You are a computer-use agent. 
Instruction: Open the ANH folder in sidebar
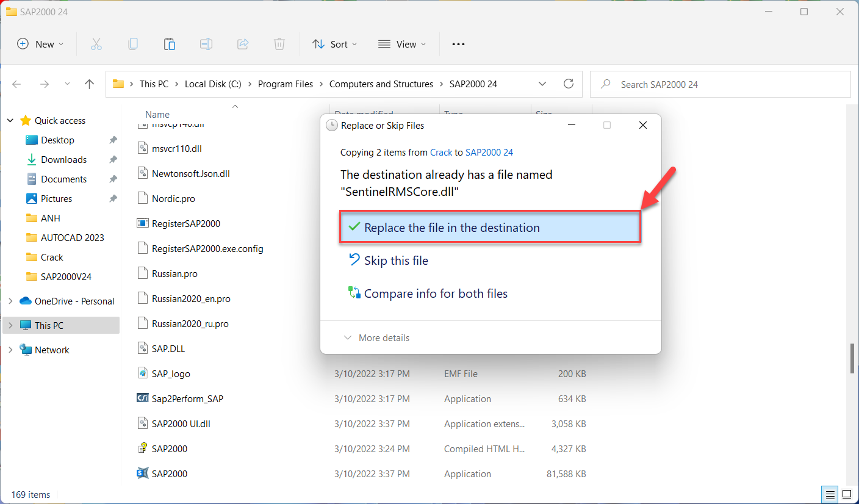[51, 218]
